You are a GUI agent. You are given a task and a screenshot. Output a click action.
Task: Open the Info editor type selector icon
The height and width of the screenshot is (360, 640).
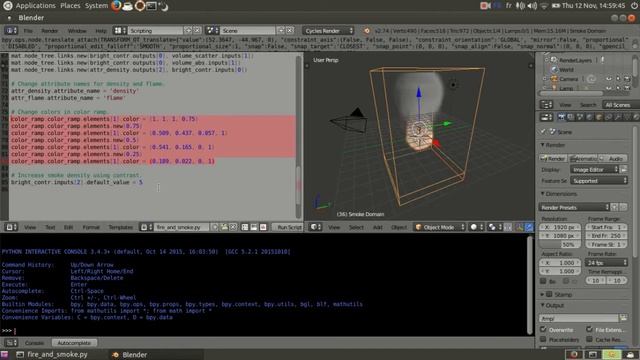point(11,31)
